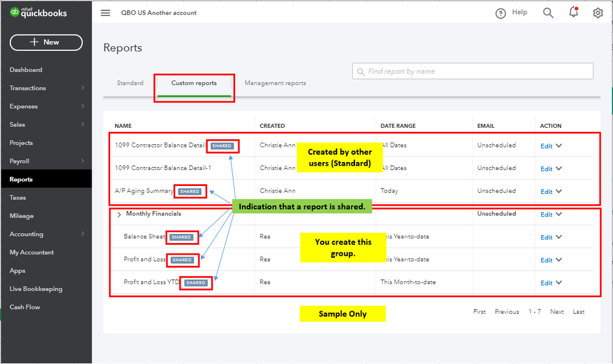Open the settings gear icon
The width and height of the screenshot is (613, 364).
(598, 13)
